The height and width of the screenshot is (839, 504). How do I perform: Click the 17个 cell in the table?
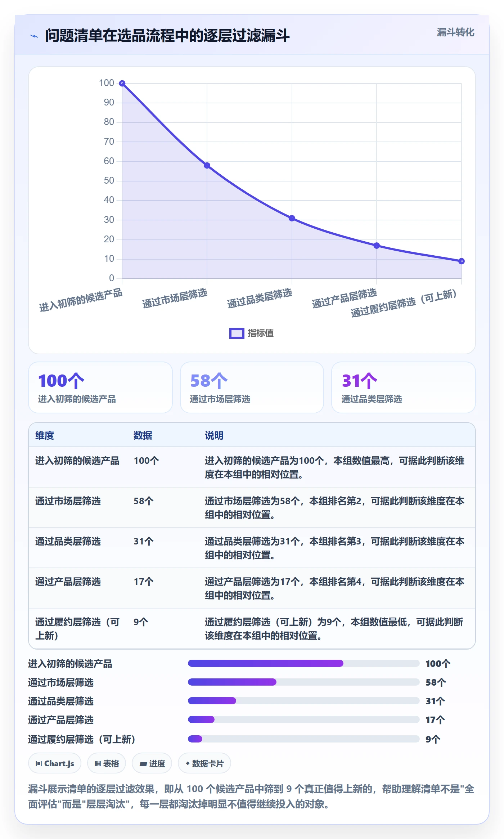coord(144,582)
